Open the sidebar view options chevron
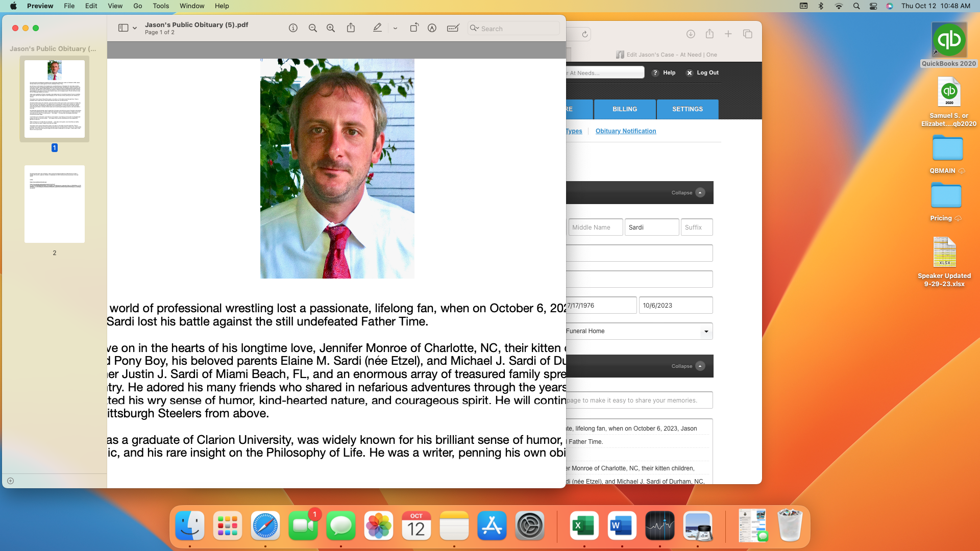 (135, 29)
